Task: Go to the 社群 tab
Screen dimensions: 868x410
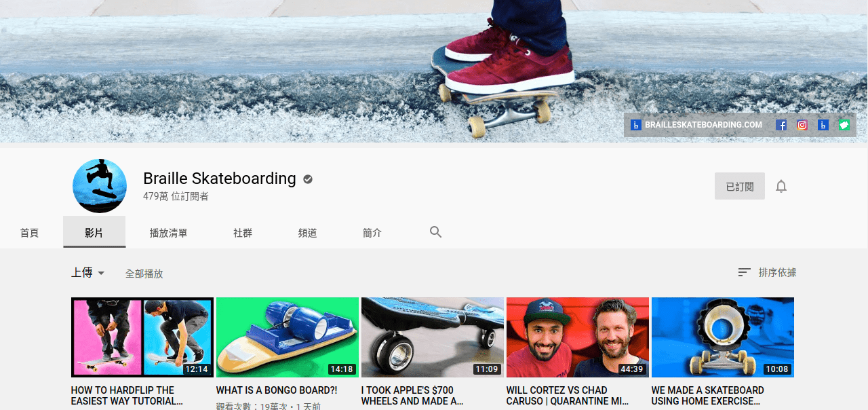Action: (243, 233)
